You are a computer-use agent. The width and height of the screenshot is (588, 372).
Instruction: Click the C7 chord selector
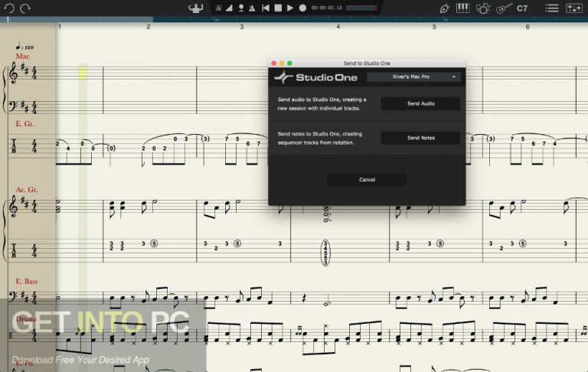pyautogui.click(x=523, y=8)
